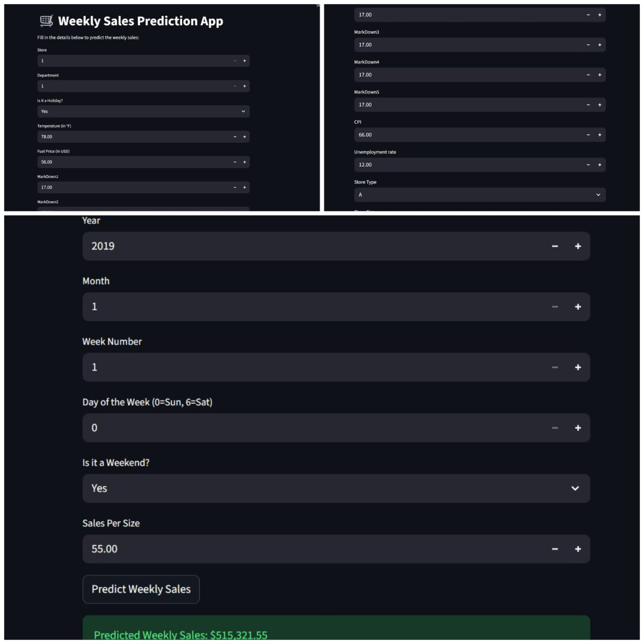Decrease Sales Per Size with minus
Image resolution: width=644 pixels, height=644 pixels.
(555, 549)
